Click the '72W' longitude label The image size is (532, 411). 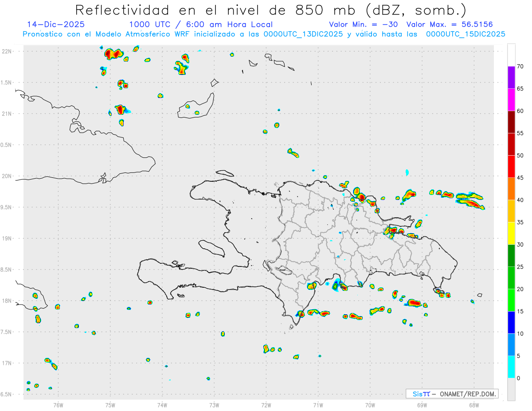[266, 405]
